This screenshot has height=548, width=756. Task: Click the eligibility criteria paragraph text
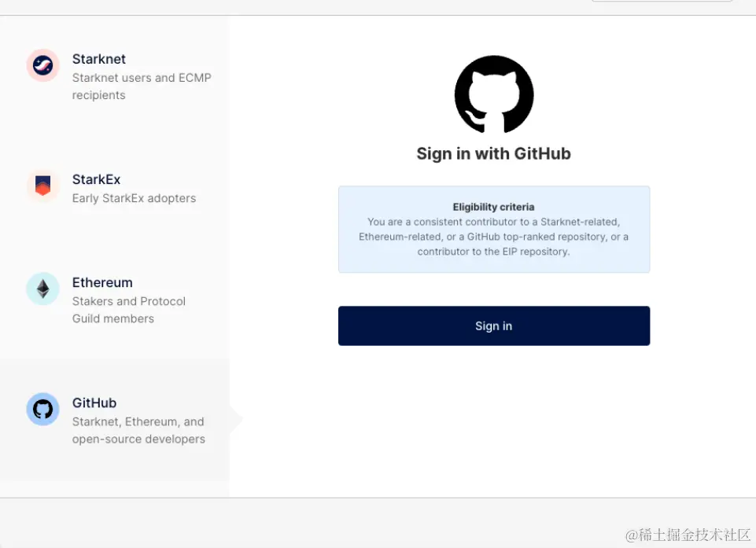coord(494,237)
